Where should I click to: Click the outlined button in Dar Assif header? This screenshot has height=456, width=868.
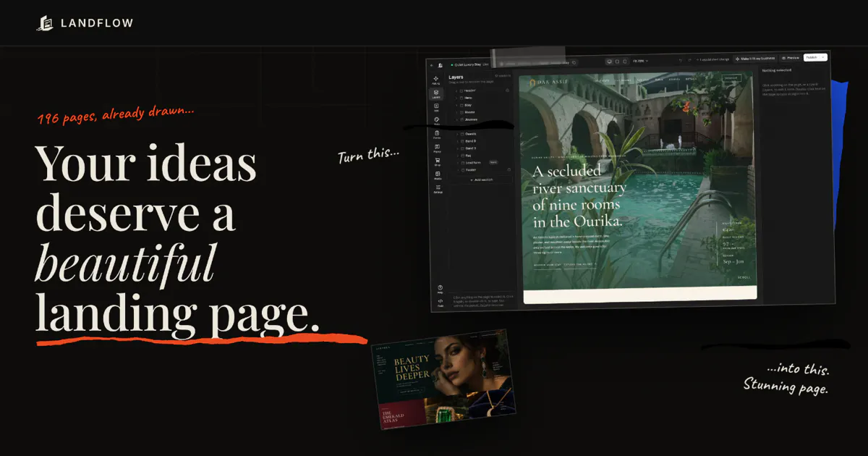pos(731,77)
